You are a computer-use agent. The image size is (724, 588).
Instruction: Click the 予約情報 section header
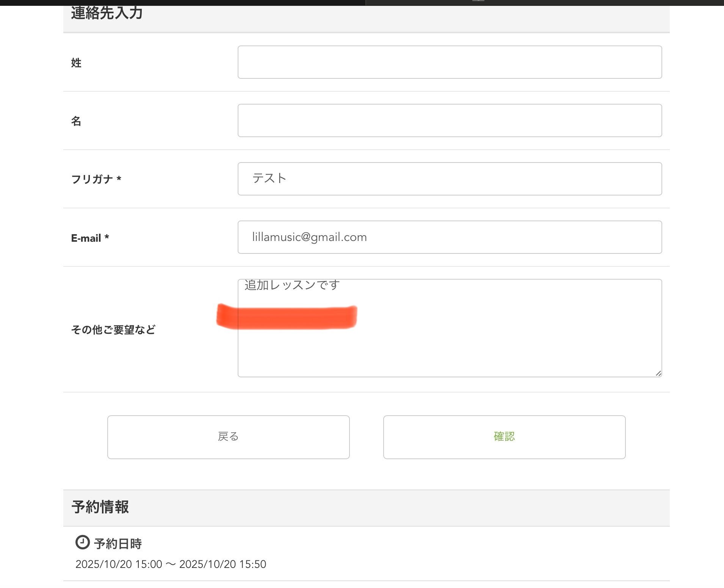(100, 507)
